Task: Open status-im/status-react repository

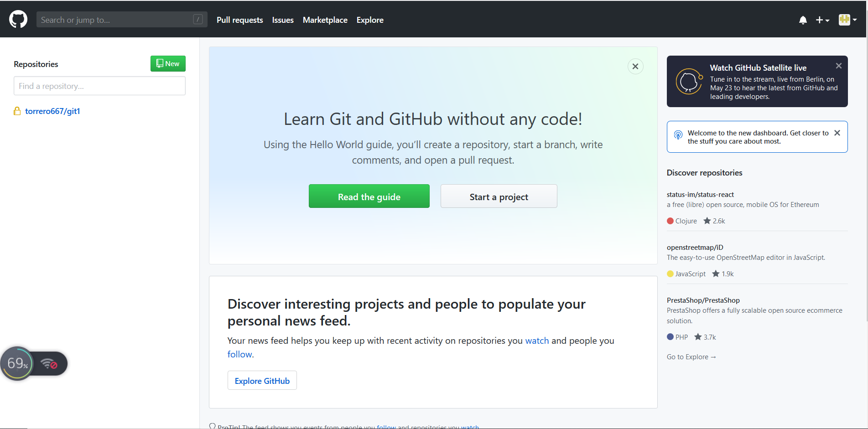Action: (700, 195)
